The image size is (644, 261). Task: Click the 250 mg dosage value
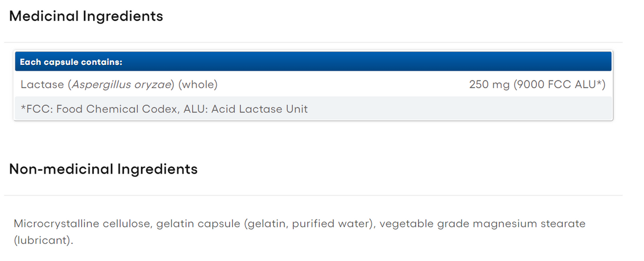pos(488,85)
